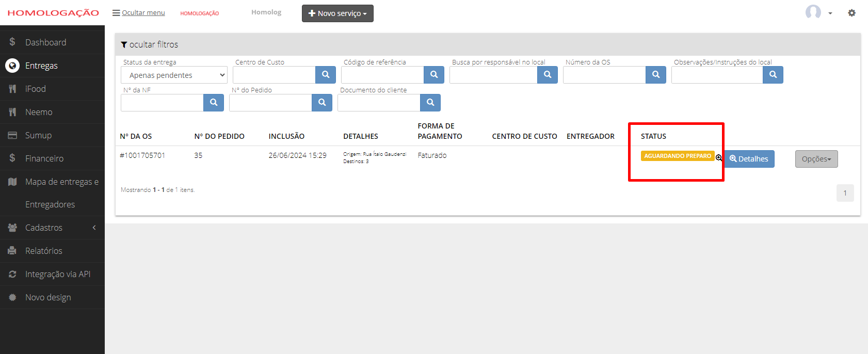Click the Dashboard dollar icon in sidebar
The width and height of the screenshot is (868, 354).
click(x=12, y=42)
